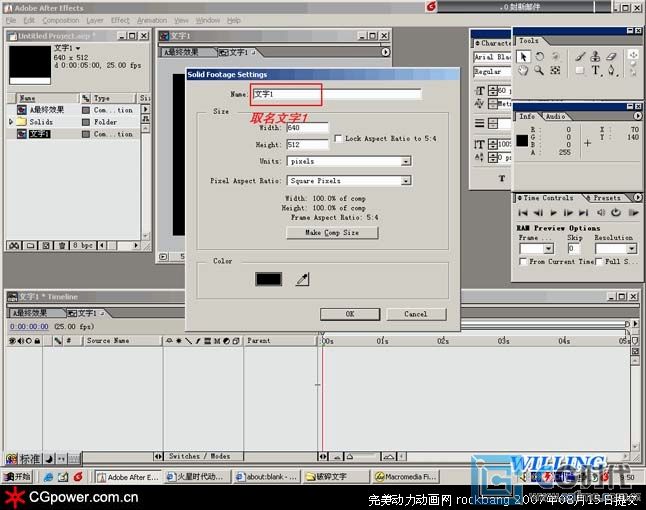The height and width of the screenshot is (510, 646).
Task: Open the comp window options arrow
Action: pyautogui.click(x=385, y=52)
